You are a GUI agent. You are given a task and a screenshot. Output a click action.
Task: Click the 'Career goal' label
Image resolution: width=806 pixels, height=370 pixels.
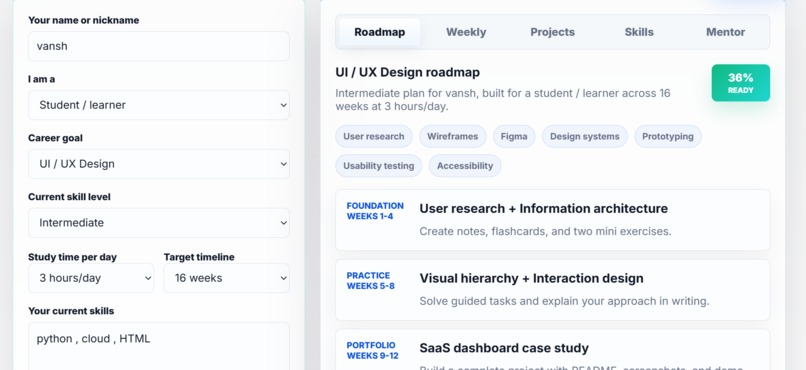pos(55,138)
